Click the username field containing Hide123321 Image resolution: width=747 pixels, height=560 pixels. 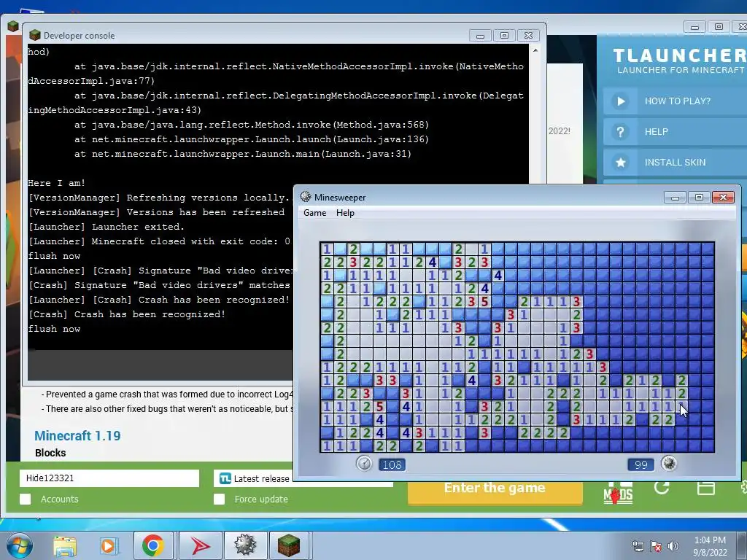tap(109, 478)
